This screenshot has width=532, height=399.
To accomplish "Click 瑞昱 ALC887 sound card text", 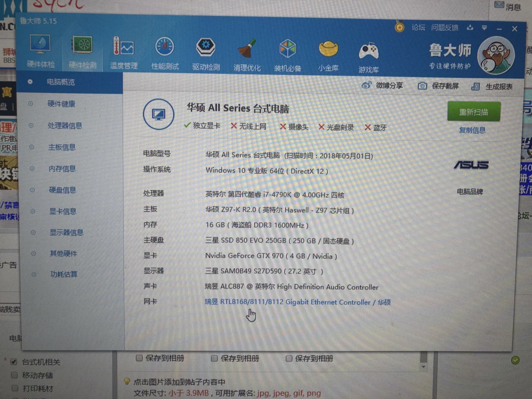I will [x=292, y=287].
